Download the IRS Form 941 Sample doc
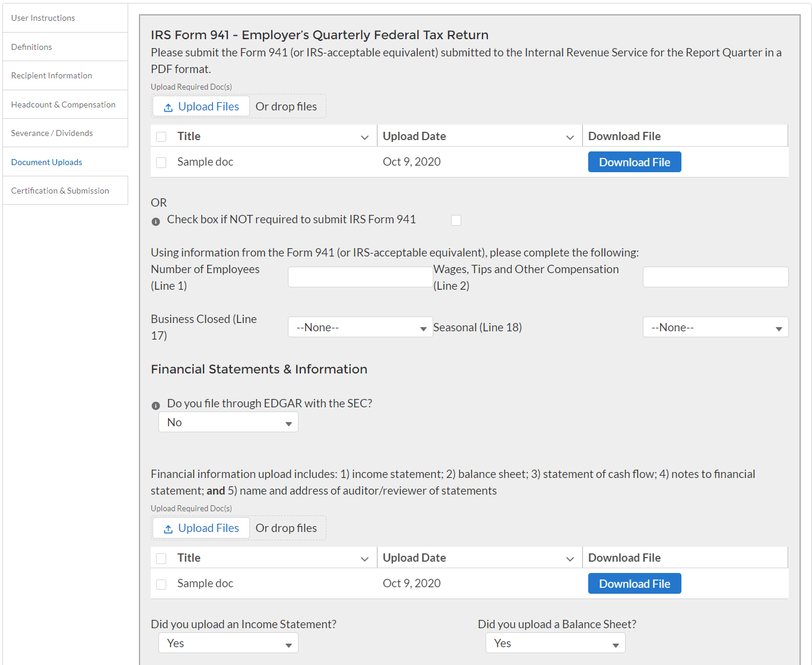812x665 pixels. pyautogui.click(x=635, y=163)
